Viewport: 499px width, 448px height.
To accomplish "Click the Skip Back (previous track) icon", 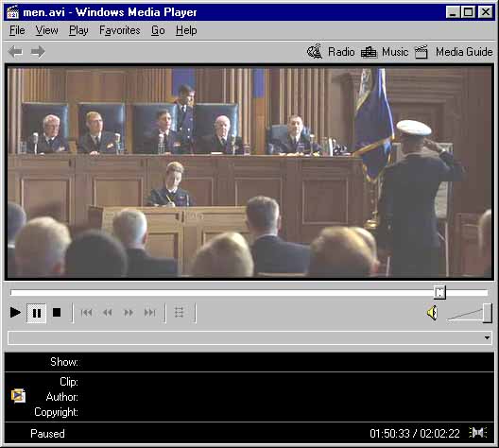I will [87, 313].
